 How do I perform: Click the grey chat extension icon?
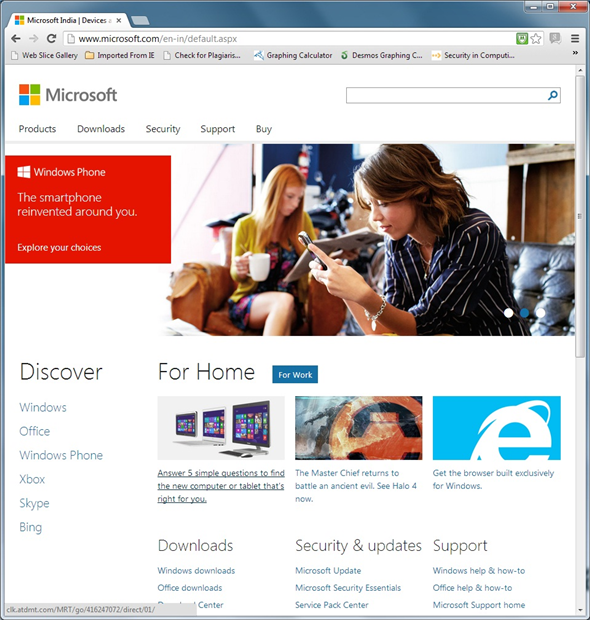tap(555, 38)
